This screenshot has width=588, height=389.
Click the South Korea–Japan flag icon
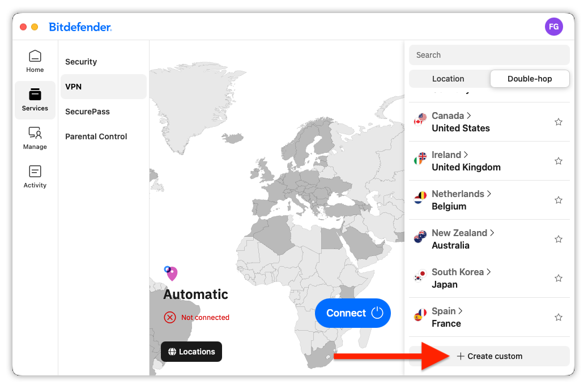(x=420, y=276)
